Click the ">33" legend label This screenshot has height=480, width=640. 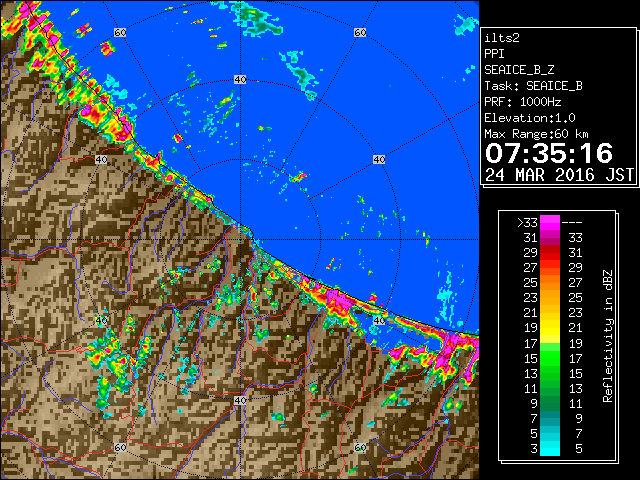click(x=527, y=223)
